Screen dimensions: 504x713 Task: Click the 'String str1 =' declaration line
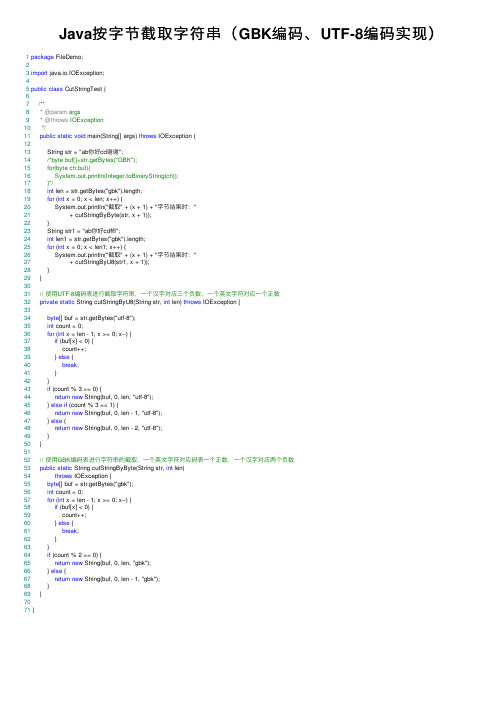pyautogui.click(x=84, y=231)
